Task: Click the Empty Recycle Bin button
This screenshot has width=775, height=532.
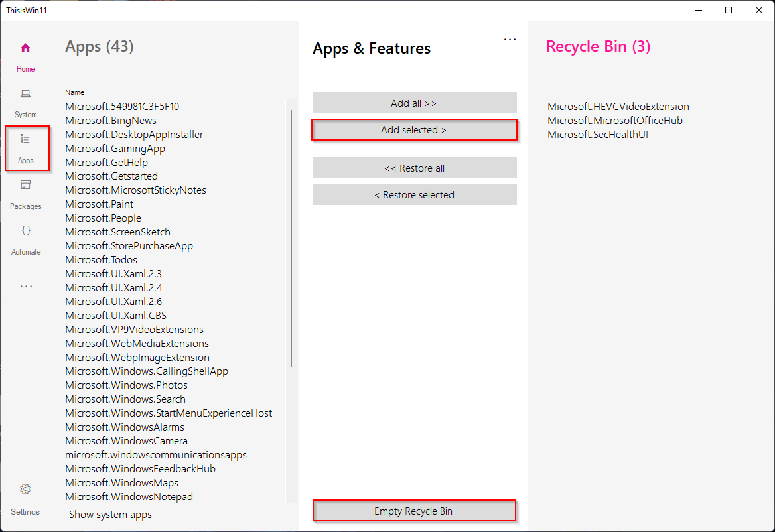Action: 414,511
